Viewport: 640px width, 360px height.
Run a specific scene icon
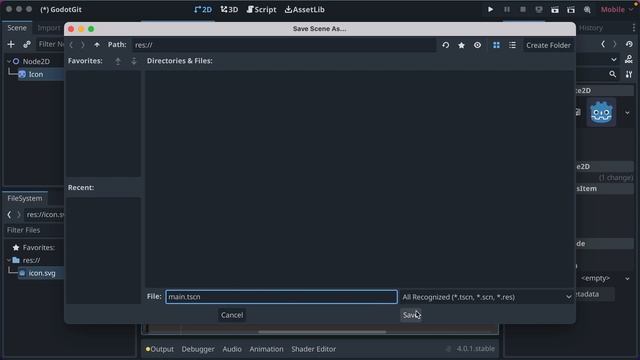coord(571,9)
